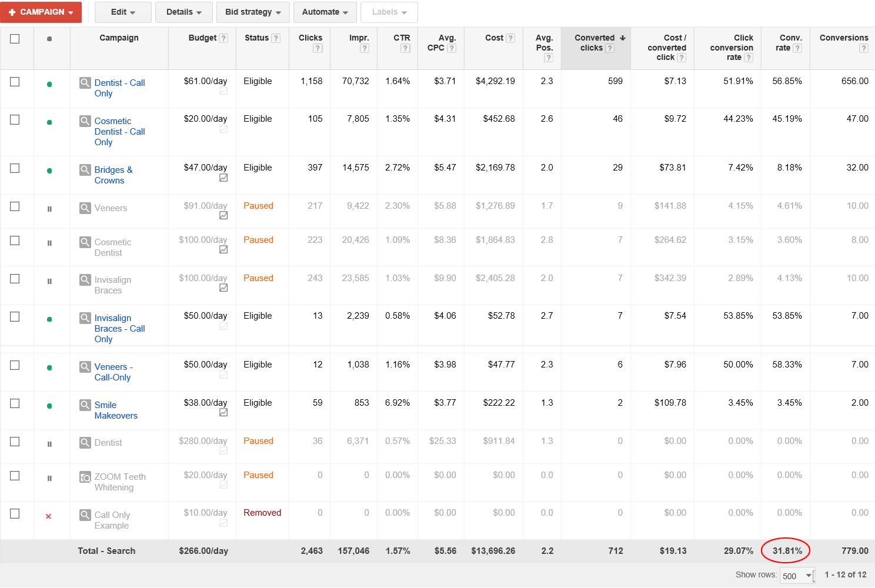Image resolution: width=875 pixels, height=588 pixels.
Task: Open the Automate menu
Action: [325, 12]
